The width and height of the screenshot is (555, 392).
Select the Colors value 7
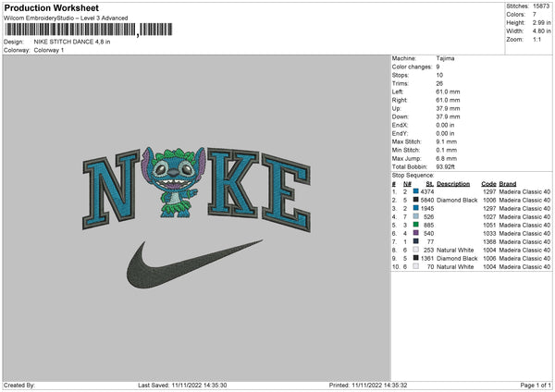pyautogui.click(x=535, y=15)
